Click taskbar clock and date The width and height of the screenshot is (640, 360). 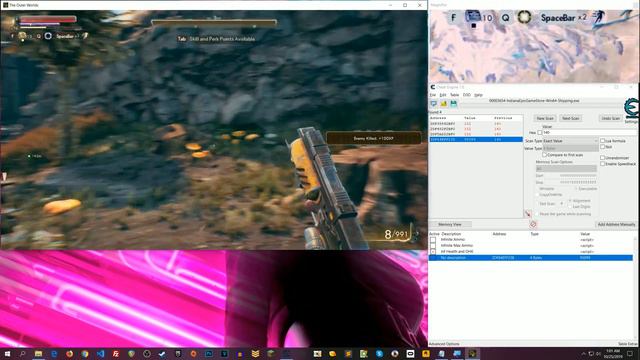[x=612, y=353]
